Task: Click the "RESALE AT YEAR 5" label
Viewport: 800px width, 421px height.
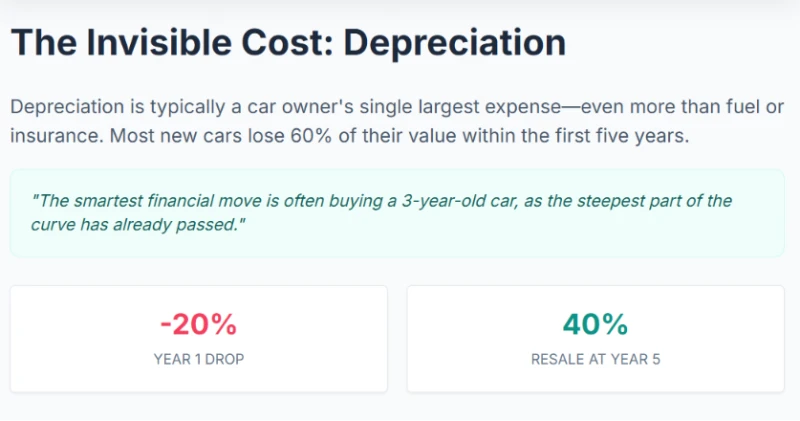Action: (595, 359)
